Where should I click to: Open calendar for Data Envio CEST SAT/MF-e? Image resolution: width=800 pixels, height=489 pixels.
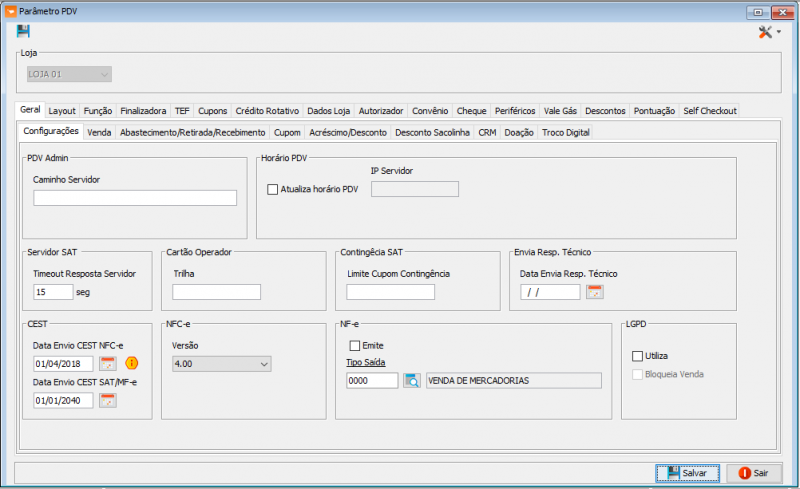tap(108, 400)
